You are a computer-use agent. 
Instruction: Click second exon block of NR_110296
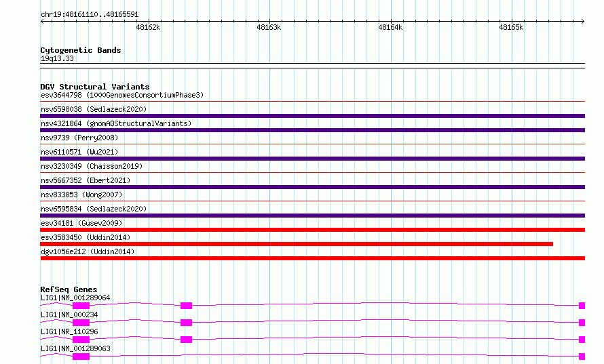tap(186, 340)
